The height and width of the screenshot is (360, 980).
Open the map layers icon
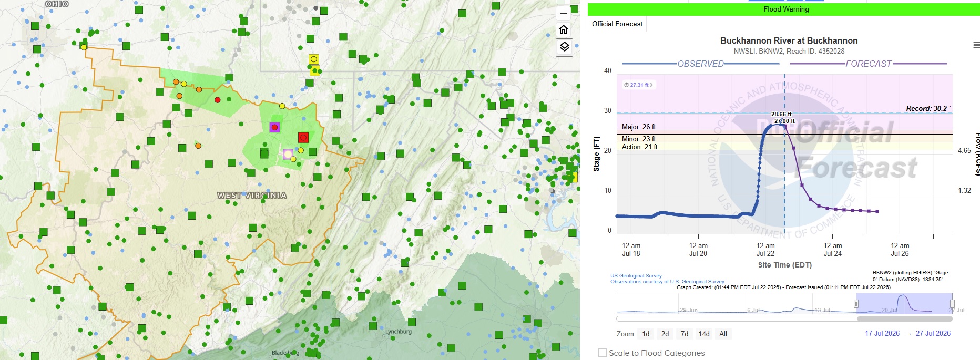564,47
